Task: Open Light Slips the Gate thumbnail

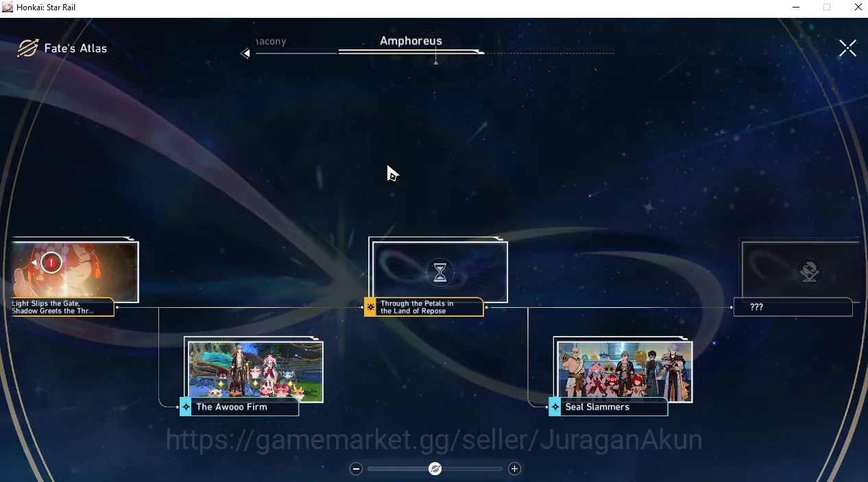Action: [74, 272]
